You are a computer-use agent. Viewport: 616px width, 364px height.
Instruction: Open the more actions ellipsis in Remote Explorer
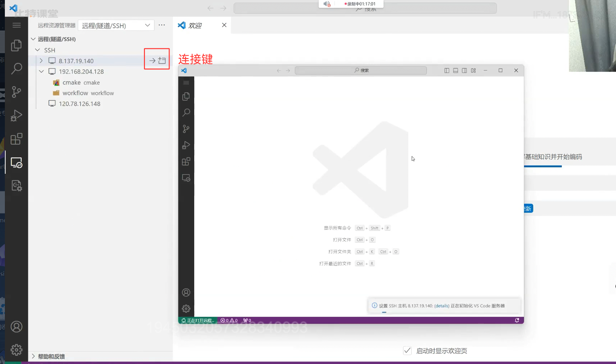click(x=162, y=25)
